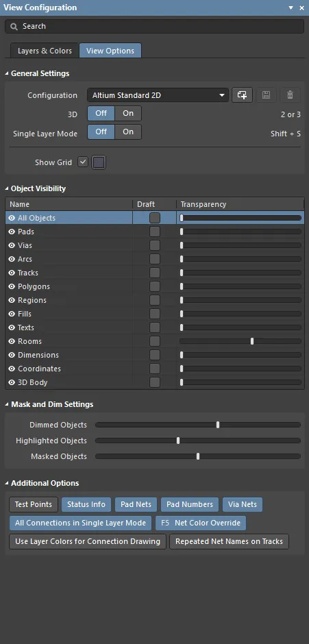Click the create new view configuration icon
Screen dimensions: 309x644
(x=242, y=95)
